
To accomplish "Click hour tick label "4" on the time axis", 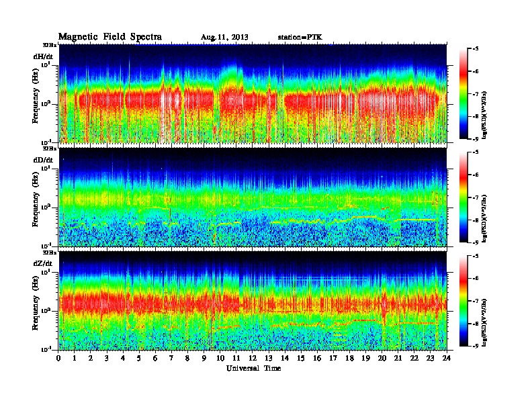I will [x=123, y=359].
